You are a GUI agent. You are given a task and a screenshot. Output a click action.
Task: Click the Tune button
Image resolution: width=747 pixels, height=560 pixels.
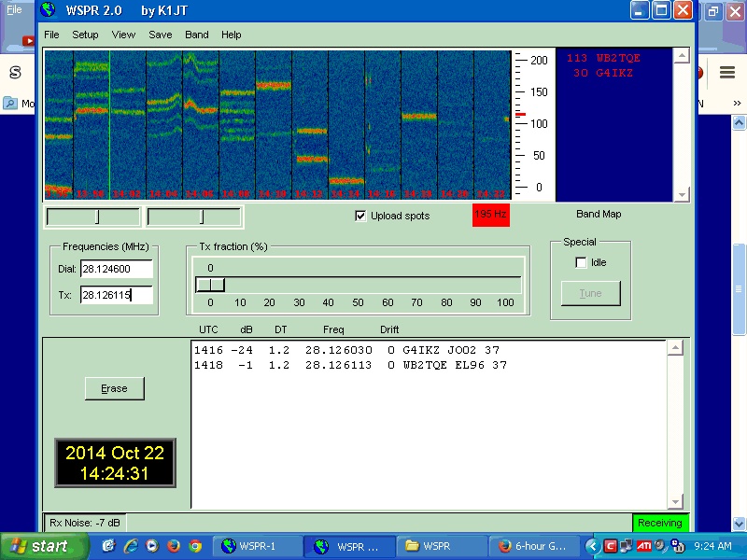tap(591, 293)
